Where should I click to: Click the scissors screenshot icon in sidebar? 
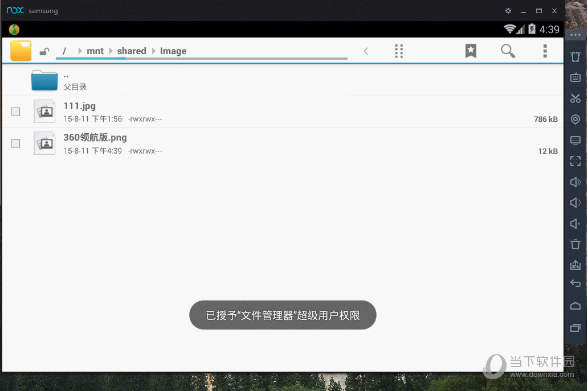[x=575, y=98]
